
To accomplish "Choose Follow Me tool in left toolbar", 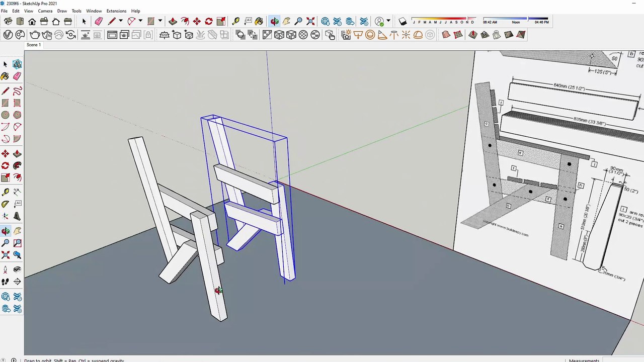I will pos(17,165).
